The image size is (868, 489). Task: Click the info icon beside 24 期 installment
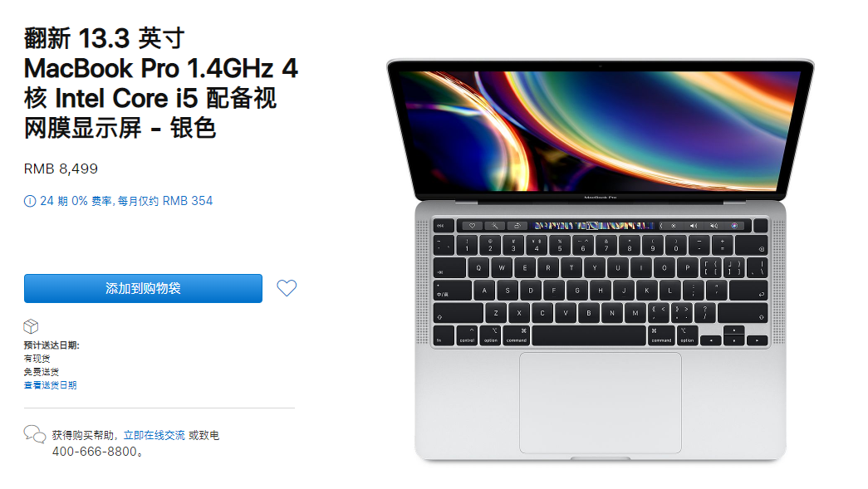pos(30,202)
